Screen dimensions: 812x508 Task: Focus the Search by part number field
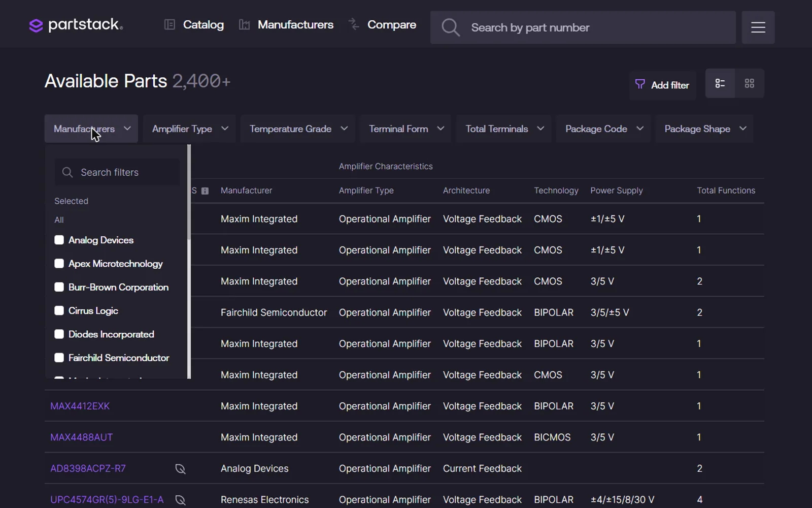point(583,27)
